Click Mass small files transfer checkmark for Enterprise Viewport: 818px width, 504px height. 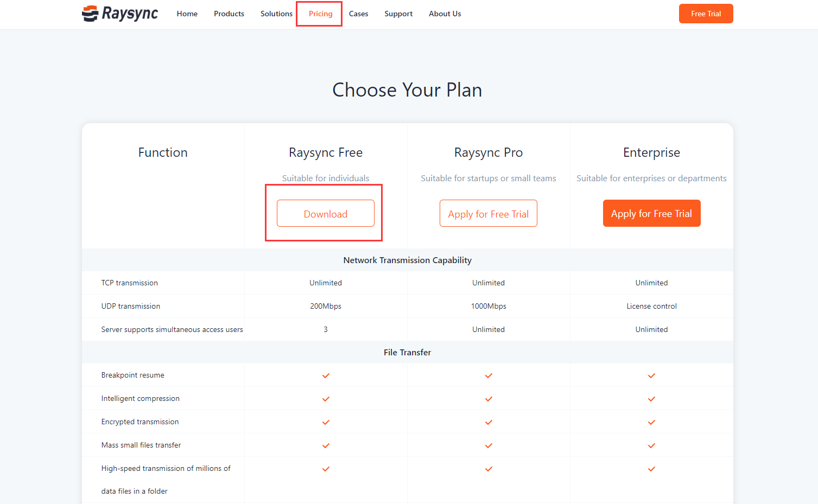point(651,445)
